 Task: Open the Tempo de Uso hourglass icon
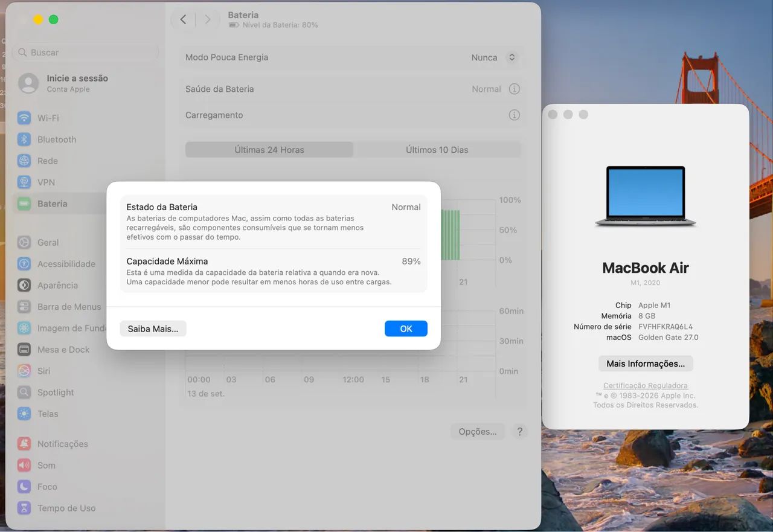(x=24, y=508)
